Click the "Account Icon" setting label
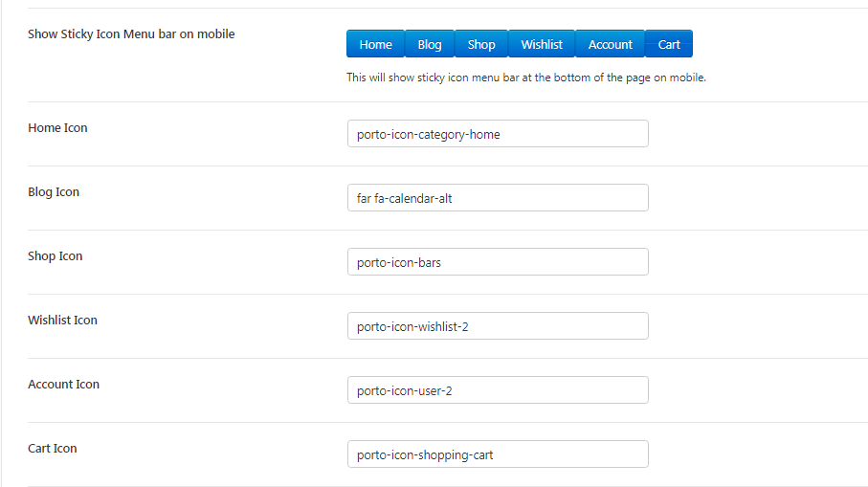Screen dimensions: 868x487 pyautogui.click(x=63, y=385)
